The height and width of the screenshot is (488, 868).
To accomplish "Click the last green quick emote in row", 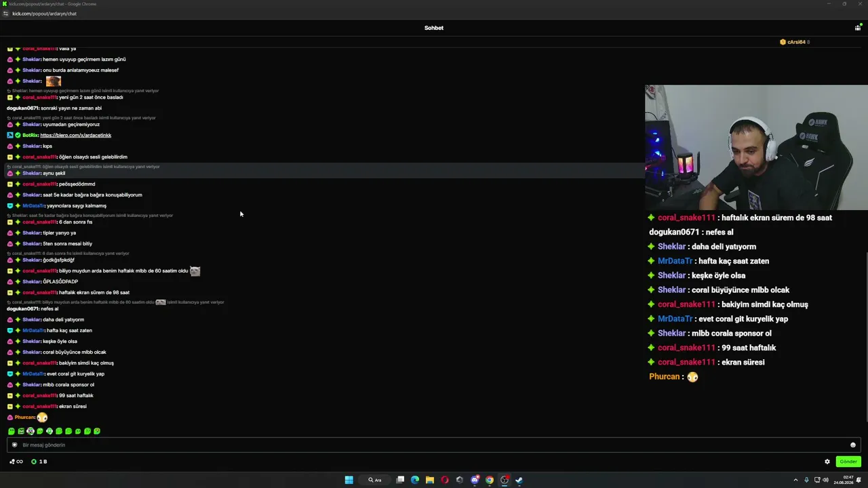I will [97, 431].
